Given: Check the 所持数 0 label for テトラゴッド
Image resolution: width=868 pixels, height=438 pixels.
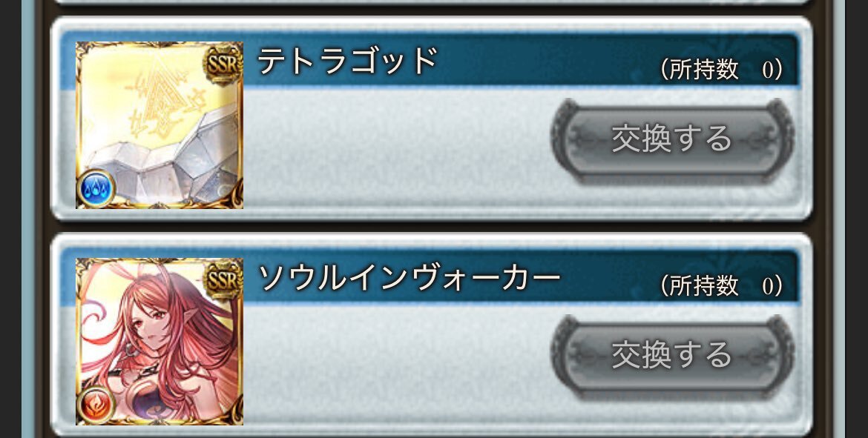Looking at the screenshot, I should click(721, 70).
